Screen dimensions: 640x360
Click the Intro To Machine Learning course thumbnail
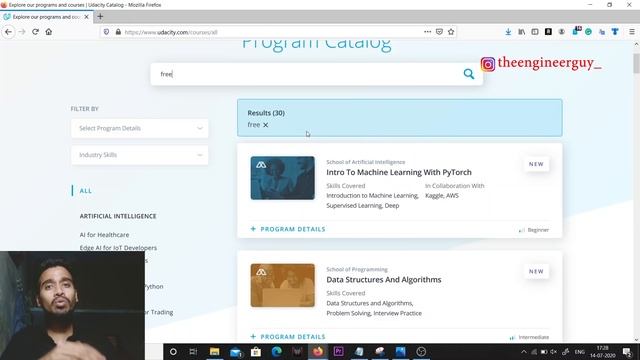coord(282,178)
